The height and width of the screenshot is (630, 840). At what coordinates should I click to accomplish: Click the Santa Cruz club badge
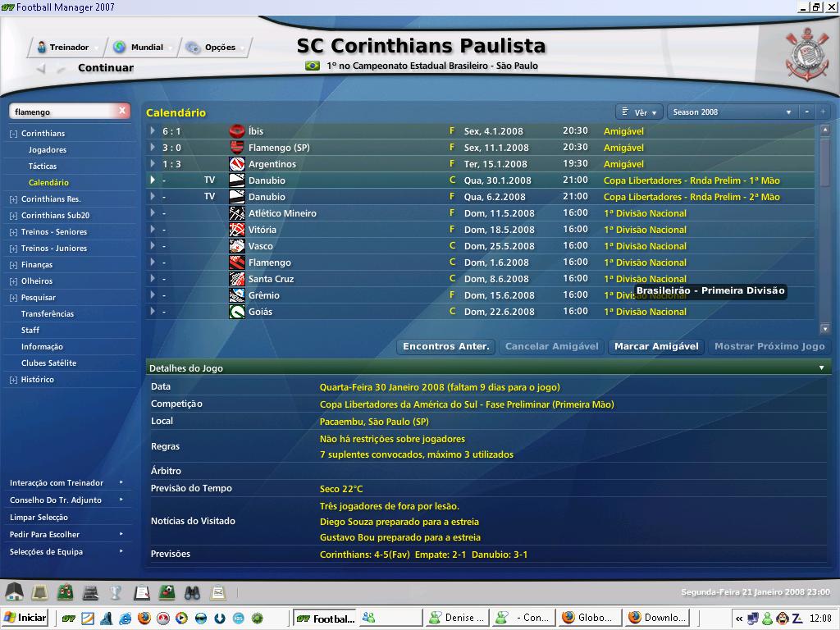(x=237, y=279)
